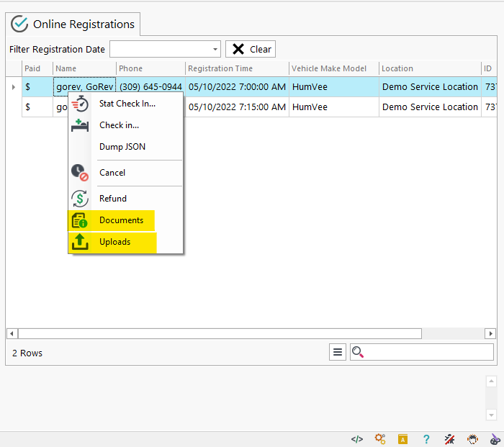Click the Uploads arrow icon
This screenshot has width=504, height=447.
tap(80, 242)
